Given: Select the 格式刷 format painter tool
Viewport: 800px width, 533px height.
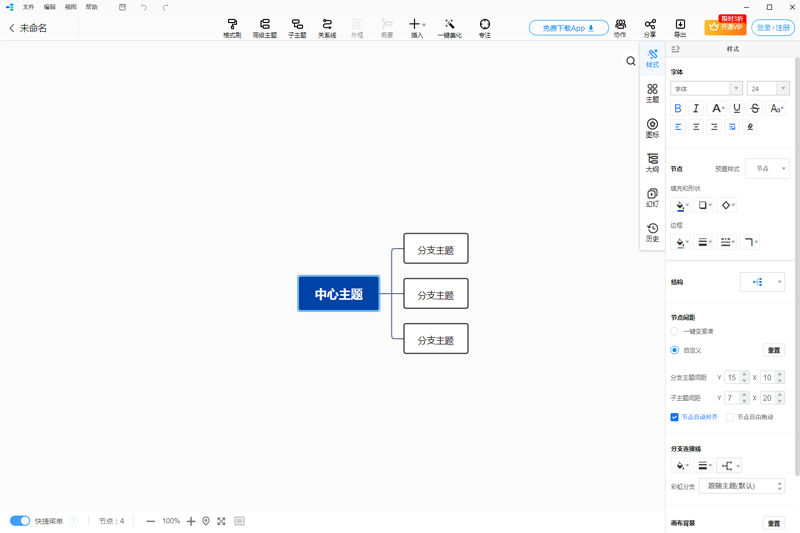Looking at the screenshot, I should coord(232,27).
